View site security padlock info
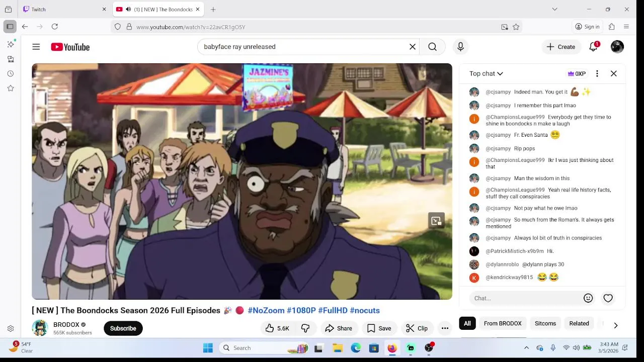Image resolution: width=644 pixels, height=362 pixels. point(129,27)
